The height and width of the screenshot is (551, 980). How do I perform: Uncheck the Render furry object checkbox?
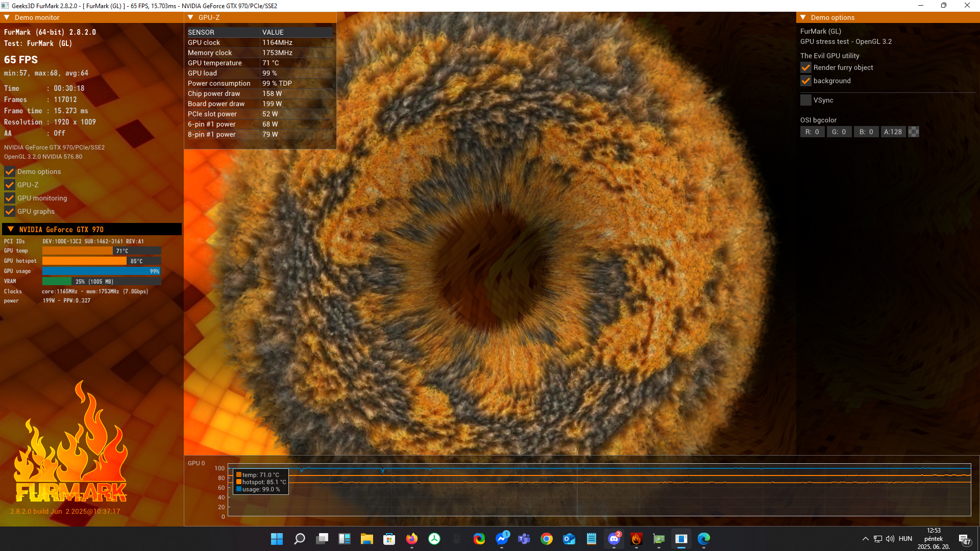click(806, 67)
